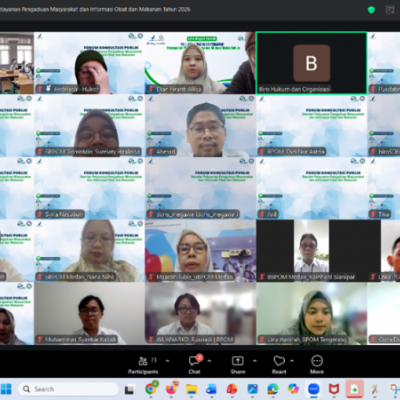Click the red-highlighted document app taskbar icon
400x400 pixels.
point(354,389)
